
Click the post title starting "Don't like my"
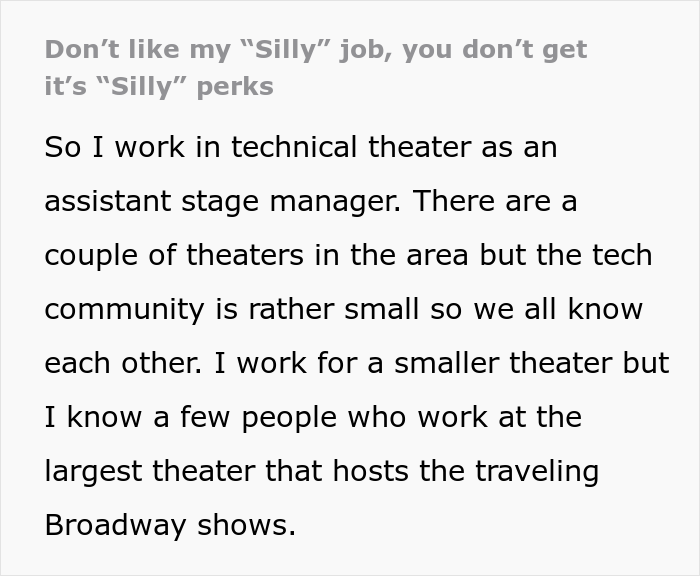click(x=300, y=50)
